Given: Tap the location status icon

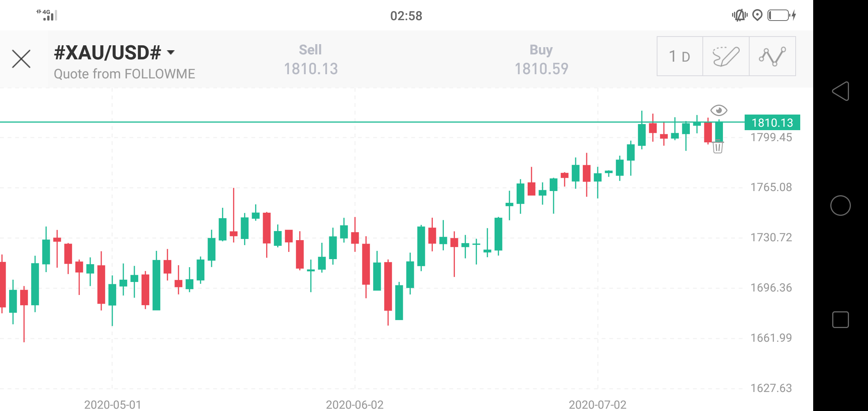Looking at the screenshot, I should click(x=757, y=15).
